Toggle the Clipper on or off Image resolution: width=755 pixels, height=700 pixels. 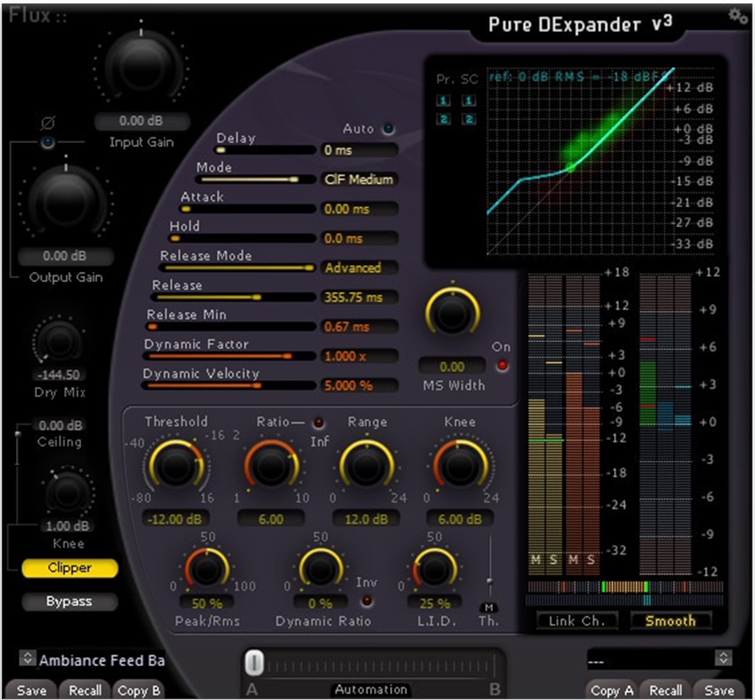click(x=69, y=568)
